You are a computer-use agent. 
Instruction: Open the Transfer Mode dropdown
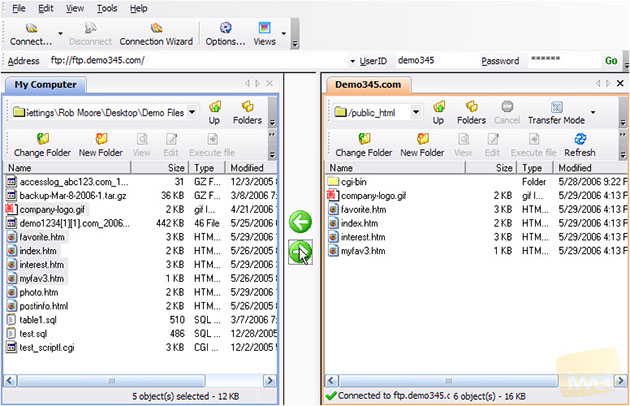click(x=593, y=112)
